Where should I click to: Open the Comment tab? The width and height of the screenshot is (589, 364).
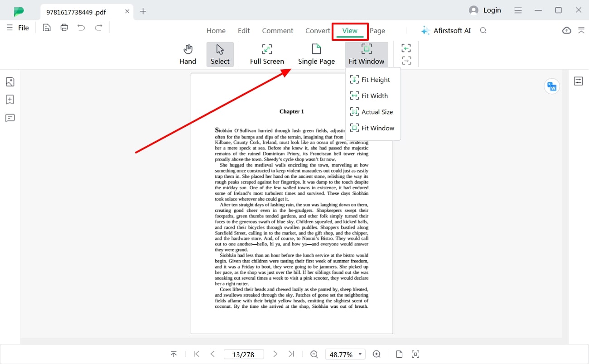tap(278, 31)
